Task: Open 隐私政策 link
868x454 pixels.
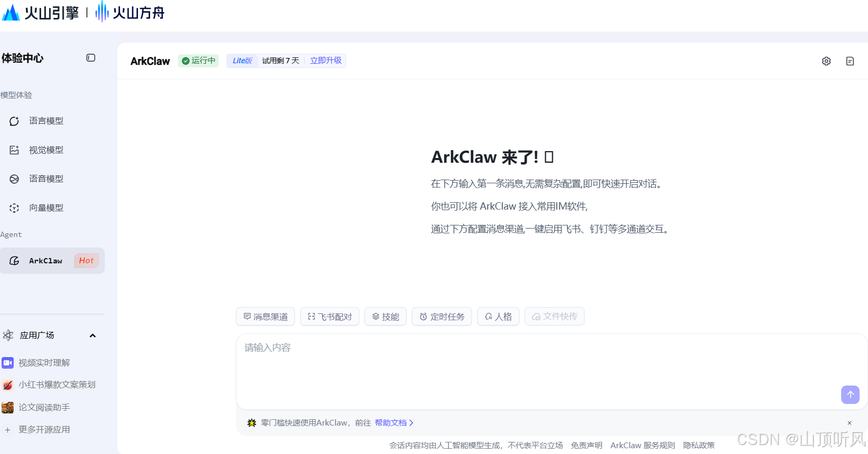Action: (x=699, y=446)
